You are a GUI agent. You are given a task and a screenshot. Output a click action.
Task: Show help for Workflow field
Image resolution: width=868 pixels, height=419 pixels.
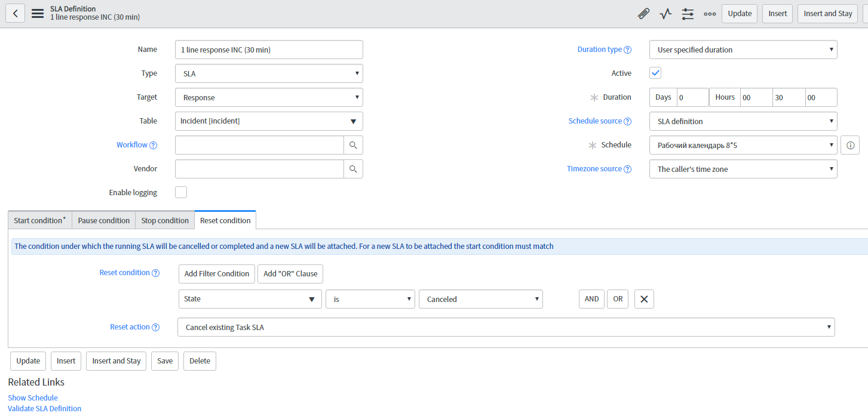tap(153, 146)
